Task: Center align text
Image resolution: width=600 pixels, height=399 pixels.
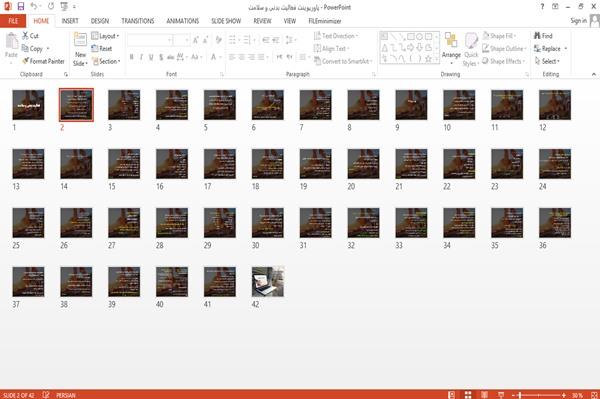Action: pos(241,57)
